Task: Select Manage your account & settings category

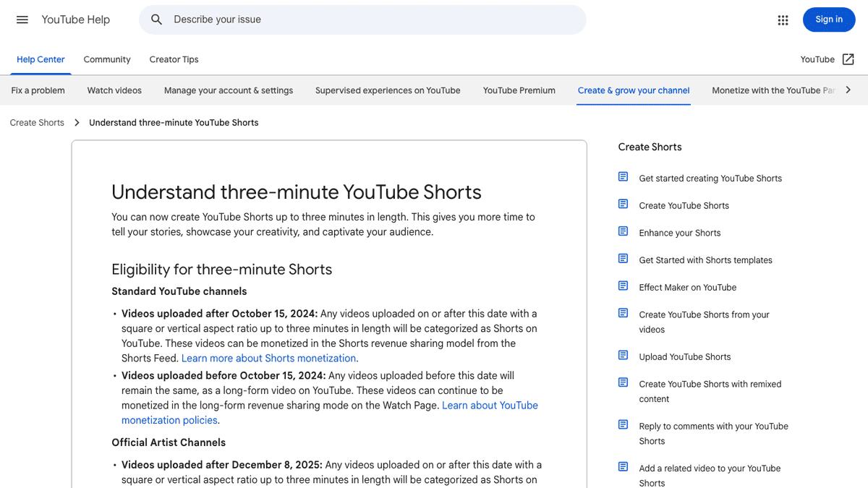Action: 229,90
